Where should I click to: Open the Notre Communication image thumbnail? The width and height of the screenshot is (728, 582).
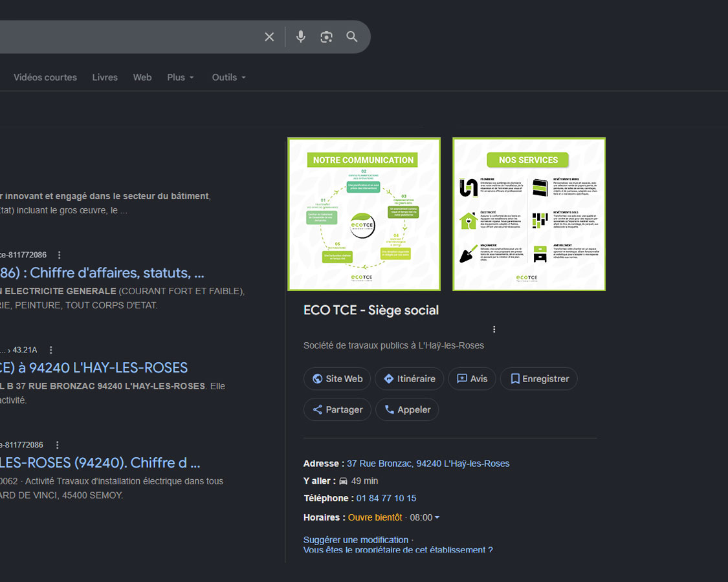(364, 214)
